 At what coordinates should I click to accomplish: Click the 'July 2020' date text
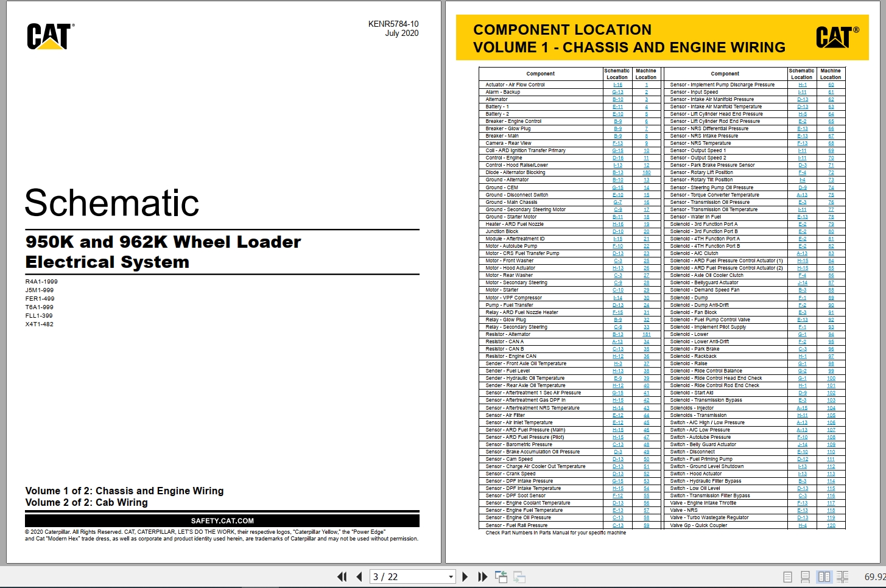coord(402,33)
